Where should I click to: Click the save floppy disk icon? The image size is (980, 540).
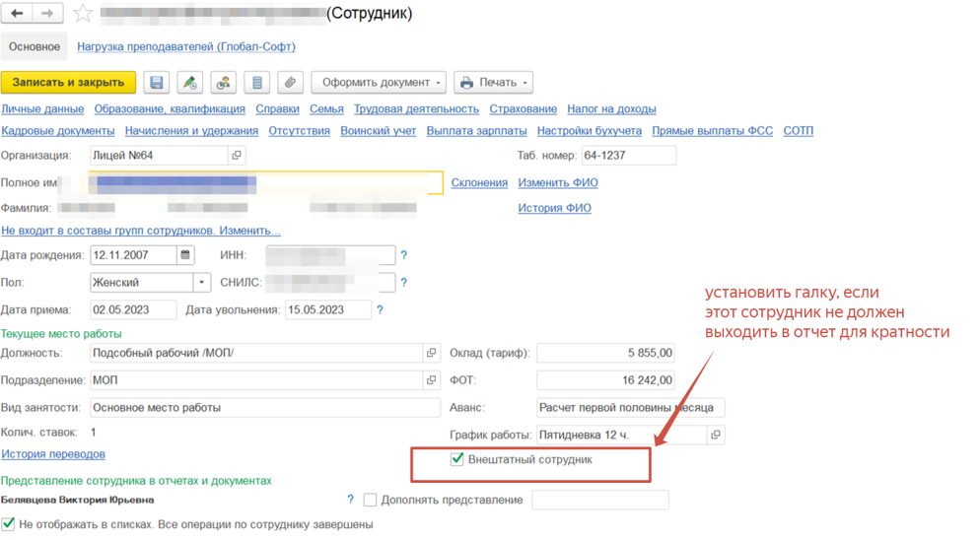click(x=156, y=83)
